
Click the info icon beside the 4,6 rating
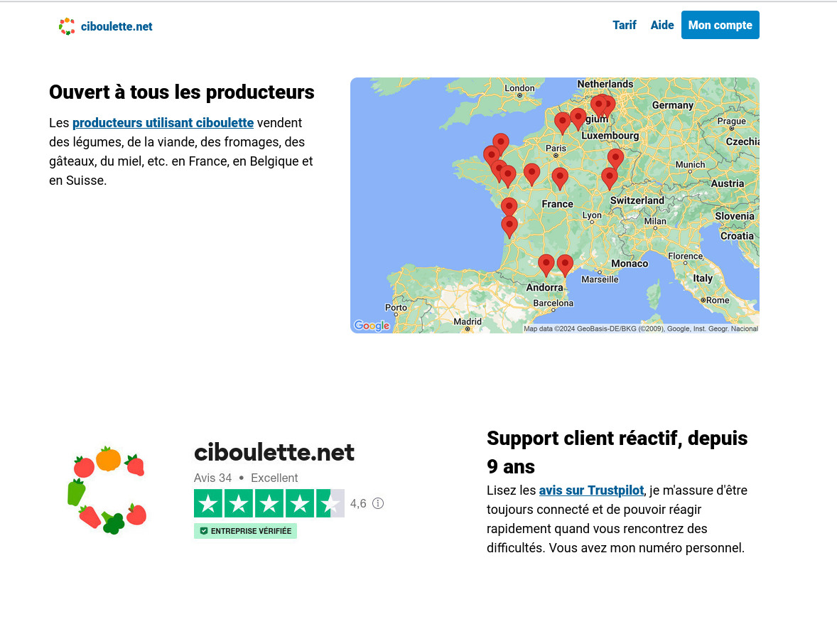coord(378,503)
